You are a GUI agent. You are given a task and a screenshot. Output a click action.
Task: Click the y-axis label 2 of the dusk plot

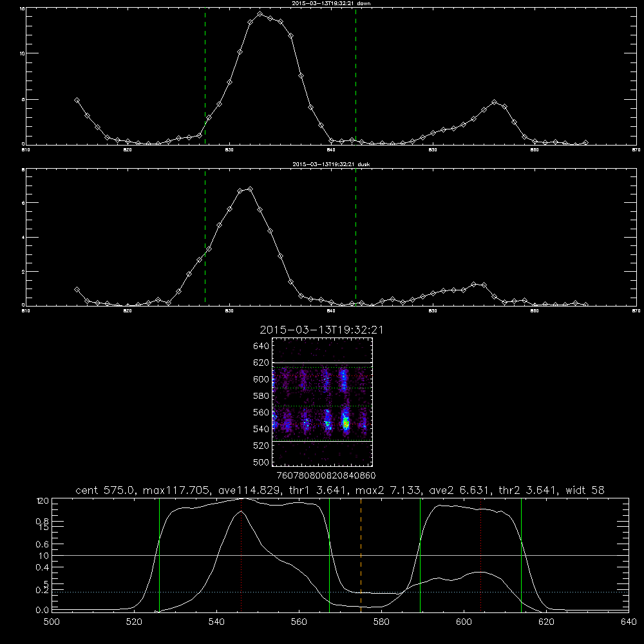click(x=23, y=272)
